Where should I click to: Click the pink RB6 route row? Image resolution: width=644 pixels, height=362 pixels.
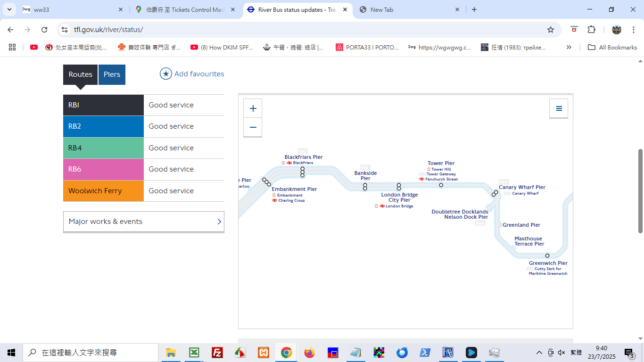point(144,169)
